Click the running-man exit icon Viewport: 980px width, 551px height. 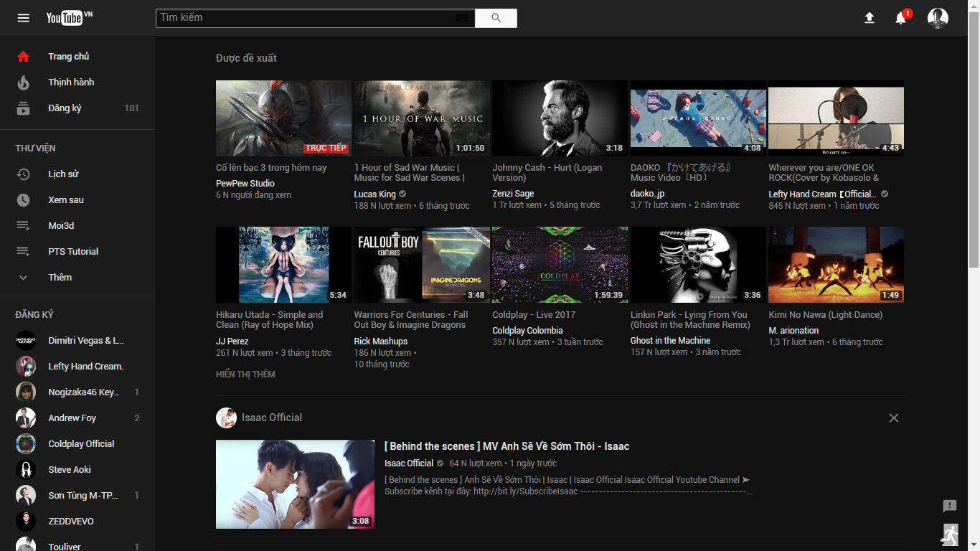coord(950,534)
